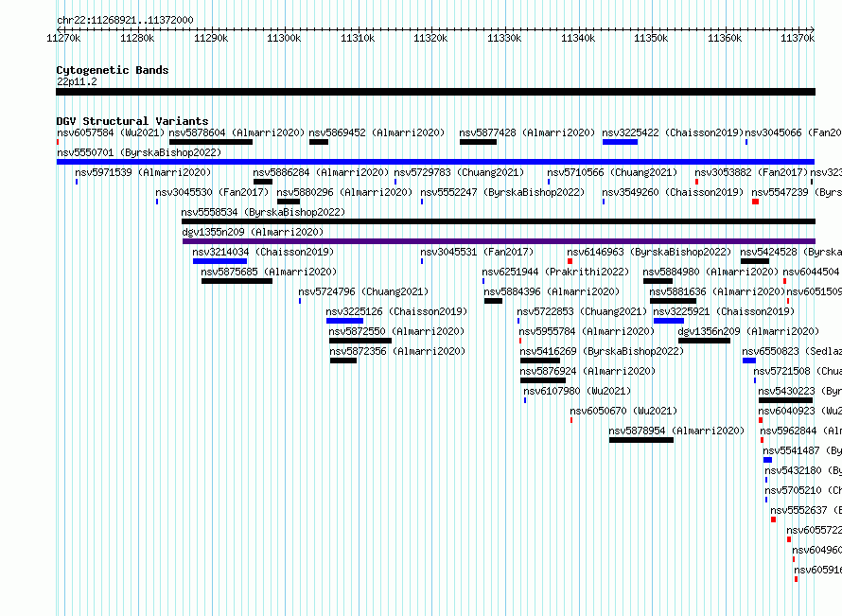This screenshot has height=616, width=842.
Task: Select the 11270k ruler tick label
Action: coord(63,38)
